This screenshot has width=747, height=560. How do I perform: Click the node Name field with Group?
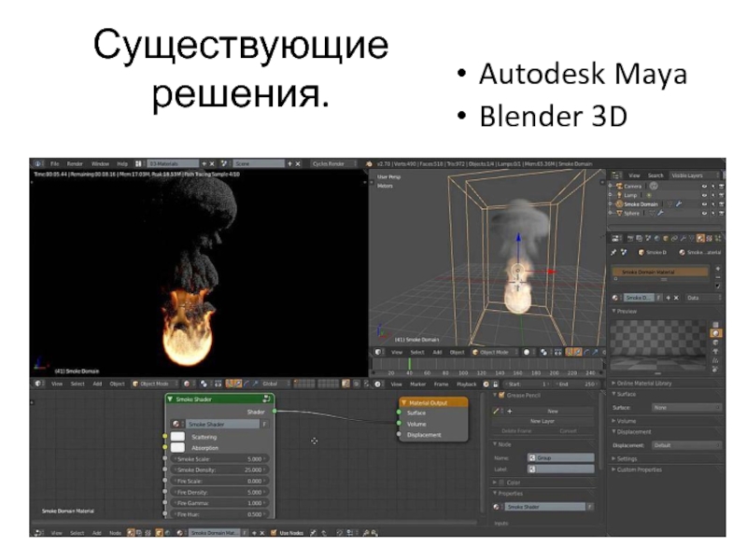(x=561, y=457)
